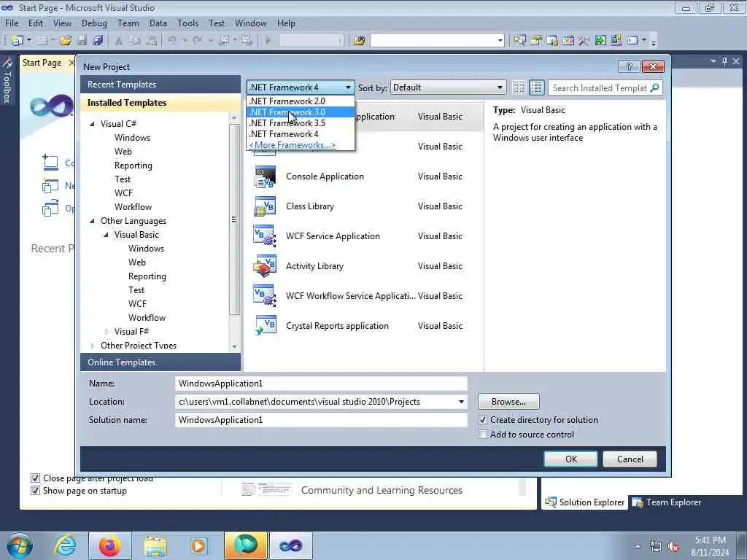Open the Recent Templates section
The width and height of the screenshot is (747, 560).
(x=160, y=85)
